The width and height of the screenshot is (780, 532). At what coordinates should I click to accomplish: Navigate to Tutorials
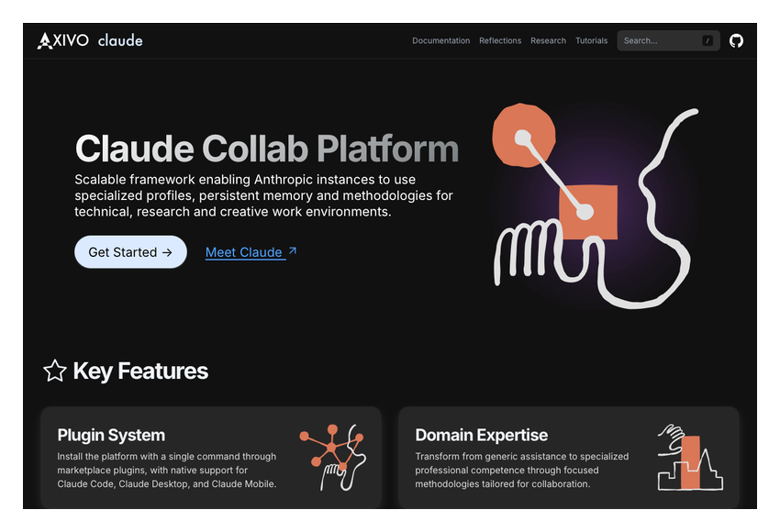coord(592,40)
